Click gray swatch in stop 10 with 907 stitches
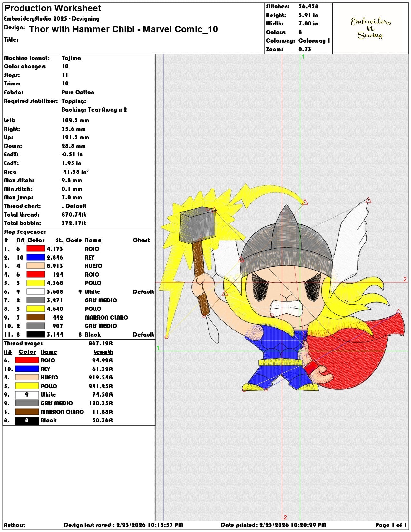This screenshot has width=411, height=532. click(x=35, y=326)
